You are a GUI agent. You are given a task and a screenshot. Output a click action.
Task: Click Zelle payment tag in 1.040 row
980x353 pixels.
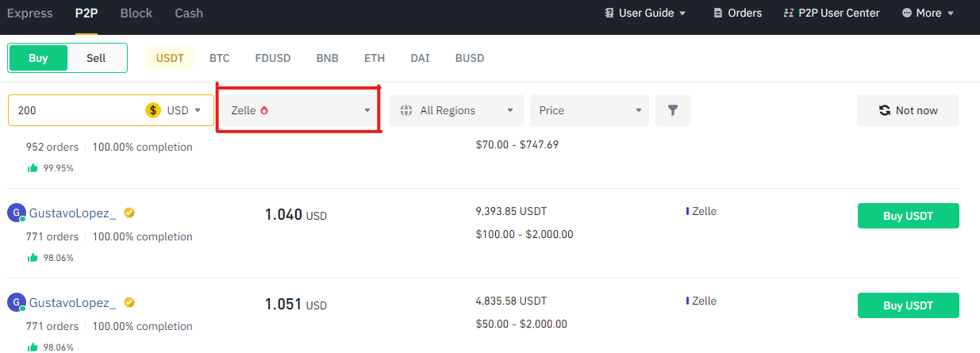point(701,211)
